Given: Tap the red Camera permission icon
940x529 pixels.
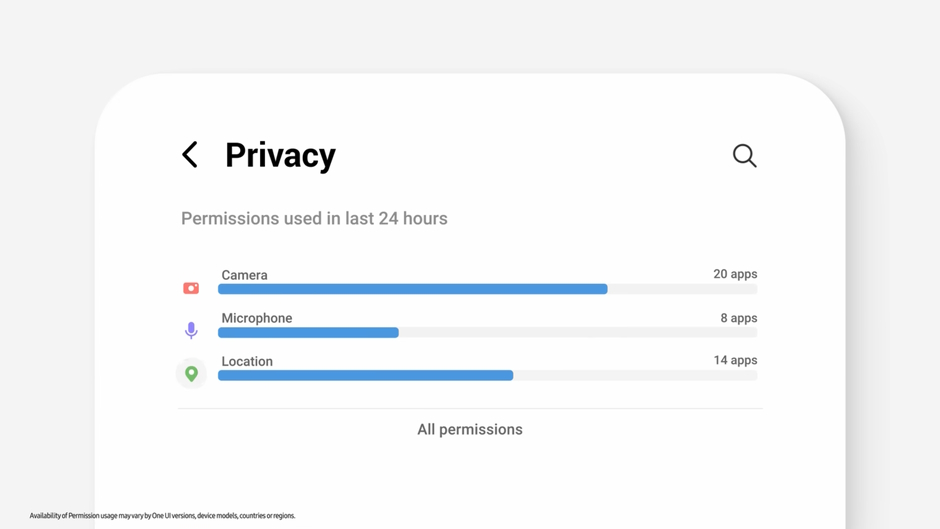Looking at the screenshot, I should tap(191, 288).
